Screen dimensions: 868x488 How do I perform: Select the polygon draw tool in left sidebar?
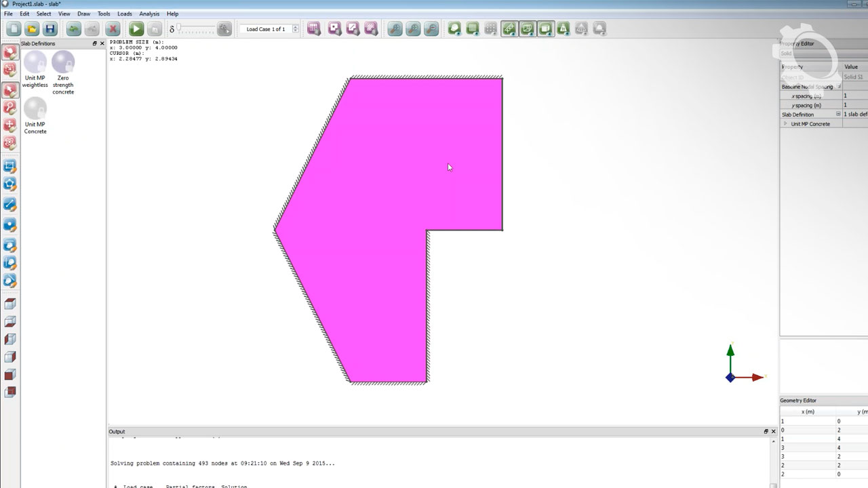coord(10,184)
